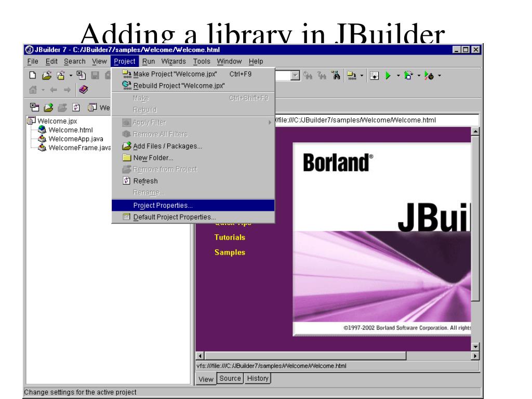Click the Back arrow icon
The width and height of the screenshot is (532, 399).
[x=54, y=89]
